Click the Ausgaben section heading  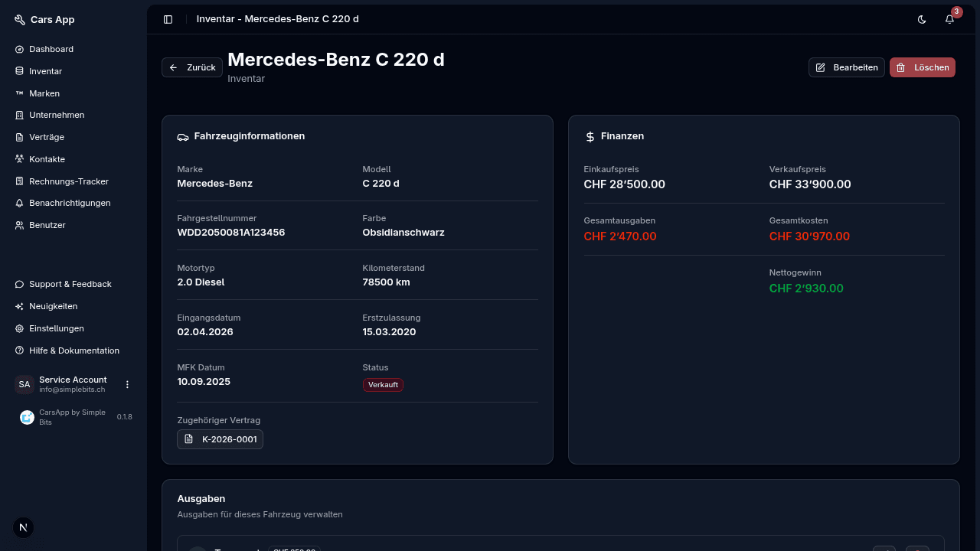click(201, 499)
